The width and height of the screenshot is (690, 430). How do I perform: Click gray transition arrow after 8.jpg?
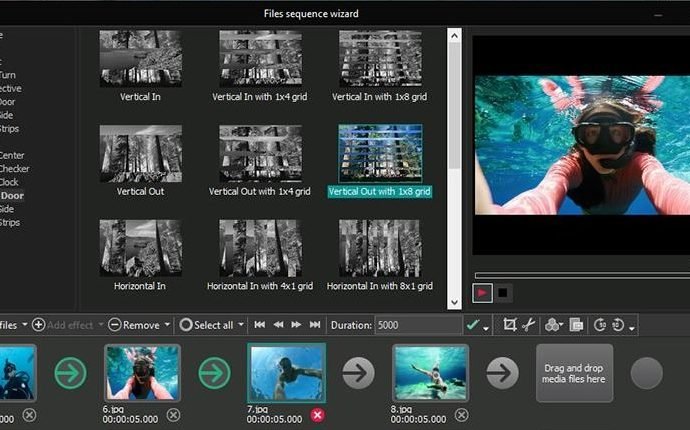502,373
